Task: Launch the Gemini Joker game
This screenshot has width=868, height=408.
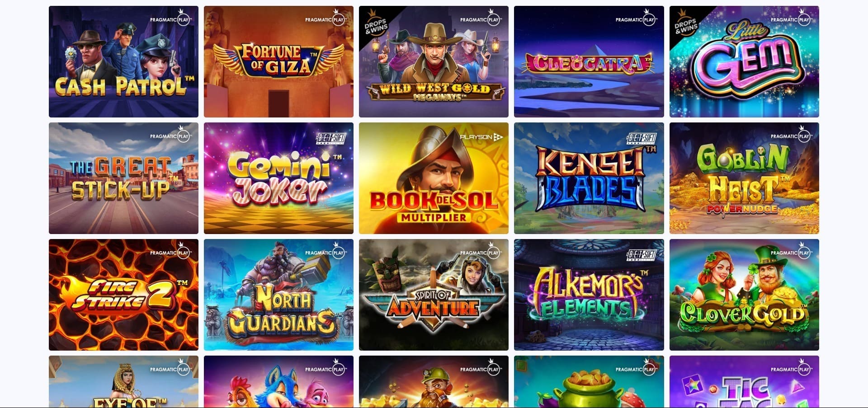Action: coord(278,178)
